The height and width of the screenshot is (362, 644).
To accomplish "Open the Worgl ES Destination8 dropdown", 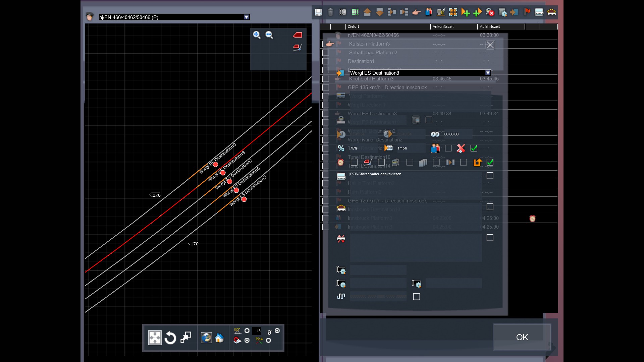I will [488, 73].
